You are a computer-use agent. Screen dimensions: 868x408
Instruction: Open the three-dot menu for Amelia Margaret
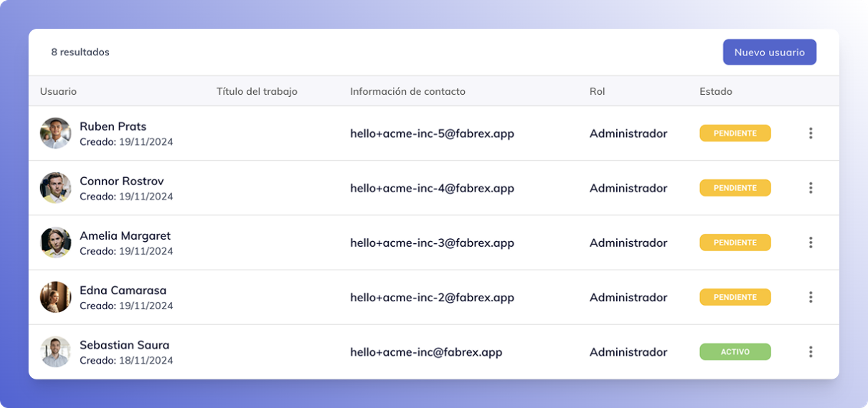click(811, 242)
